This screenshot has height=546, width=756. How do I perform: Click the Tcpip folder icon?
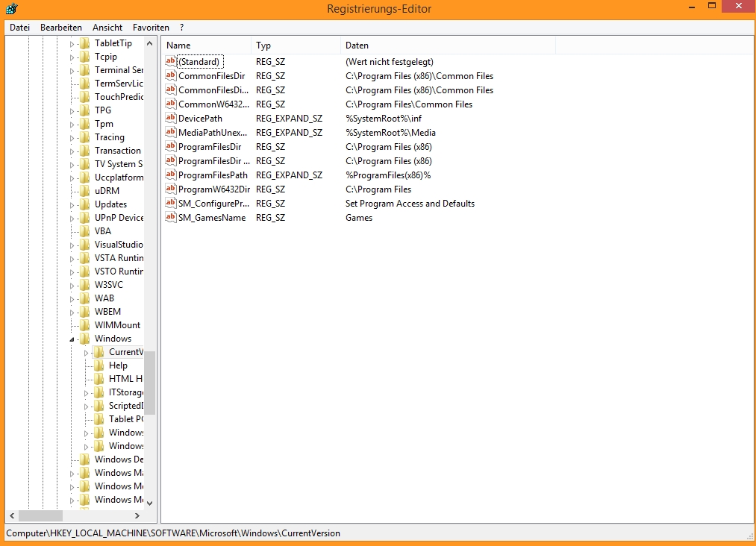pyautogui.click(x=85, y=57)
